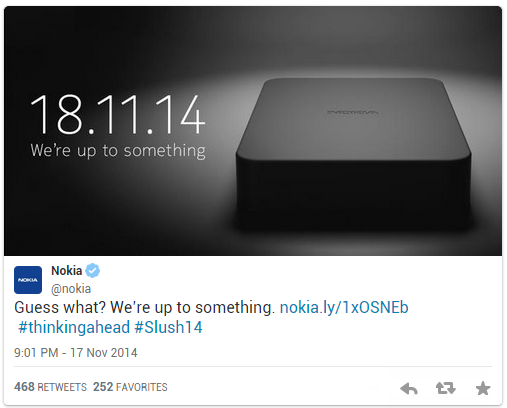The height and width of the screenshot is (408, 507).
Task: Click the 'Guess what?' tweet text
Action: click(60, 307)
